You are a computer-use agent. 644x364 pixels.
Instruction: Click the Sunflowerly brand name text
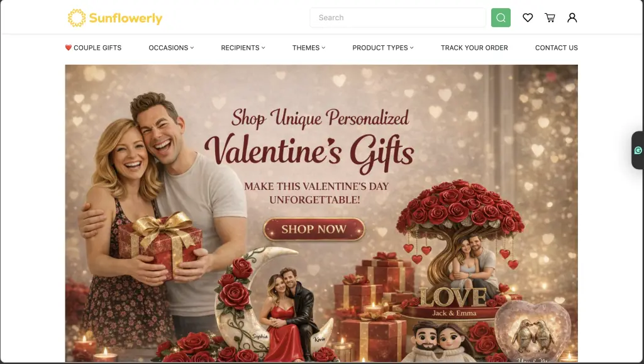pyautogui.click(x=126, y=18)
